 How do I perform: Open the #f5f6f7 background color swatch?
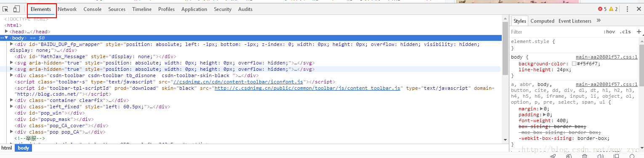point(574,64)
